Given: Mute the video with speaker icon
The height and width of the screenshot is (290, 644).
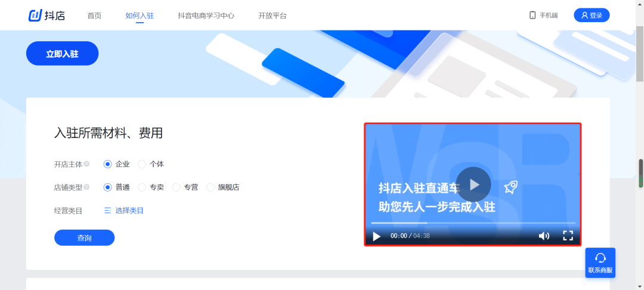Looking at the screenshot, I should click(x=544, y=236).
